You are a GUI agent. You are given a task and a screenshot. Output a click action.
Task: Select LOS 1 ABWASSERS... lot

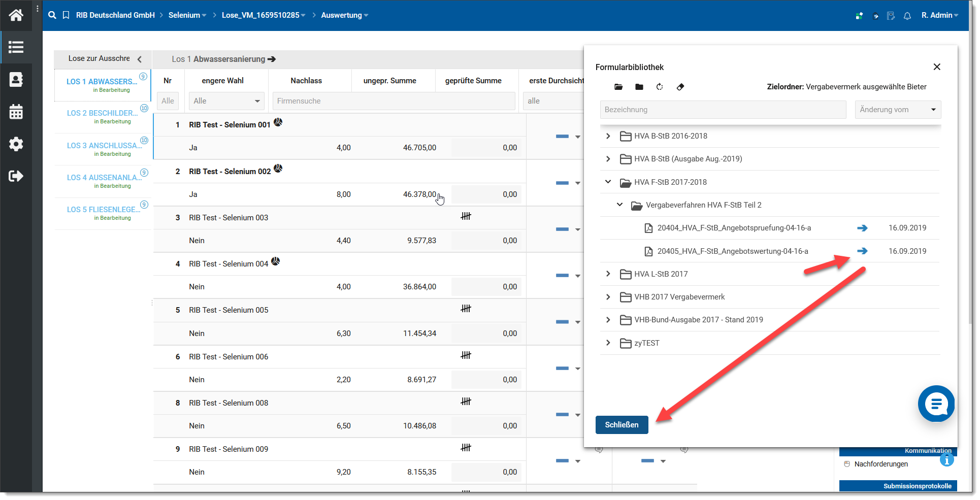click(102, 85)
